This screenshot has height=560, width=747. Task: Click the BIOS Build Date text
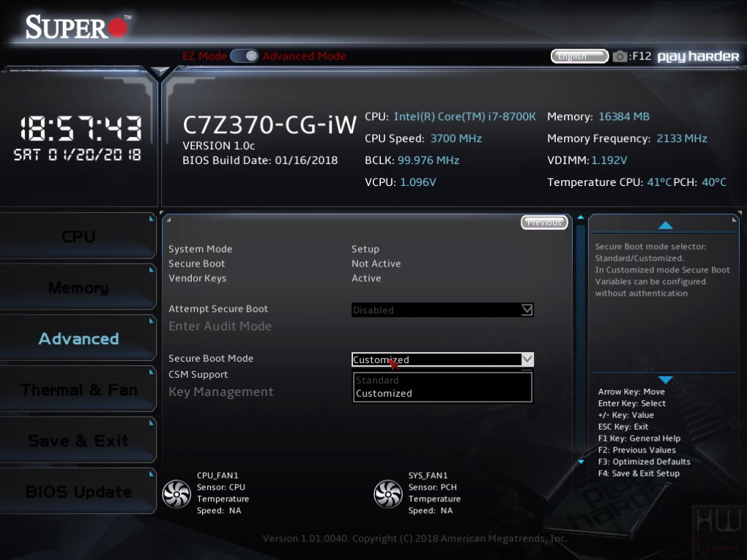point(260,160)
